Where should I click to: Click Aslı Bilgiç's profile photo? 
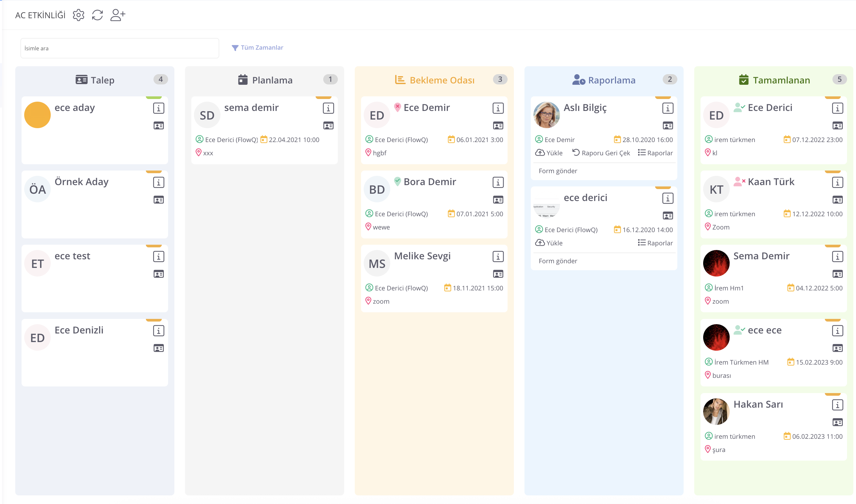pos(546,115)
